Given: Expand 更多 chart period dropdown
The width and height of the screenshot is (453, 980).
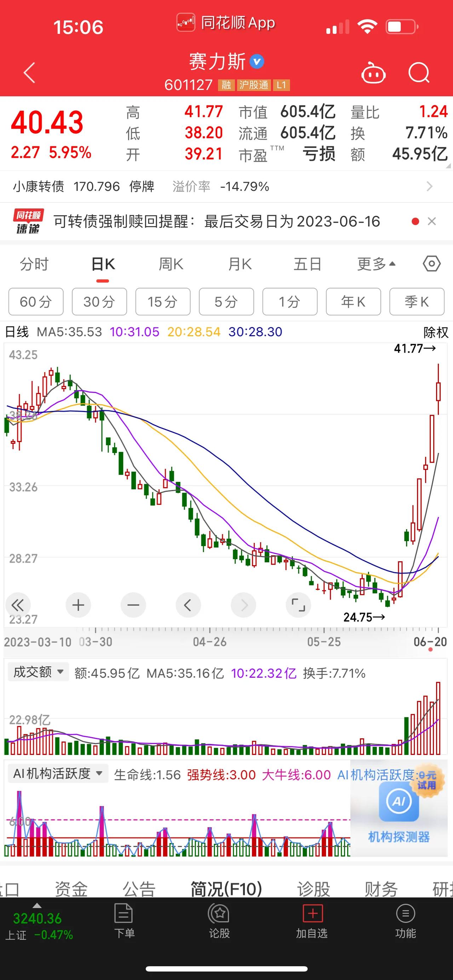Looking at the screenshot, I should point(377,264).
